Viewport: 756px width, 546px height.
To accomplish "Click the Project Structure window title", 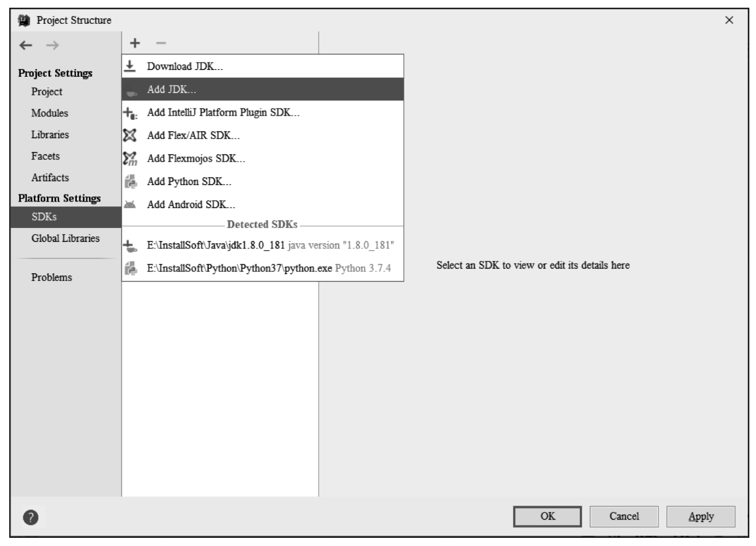I will click(74, 20).
